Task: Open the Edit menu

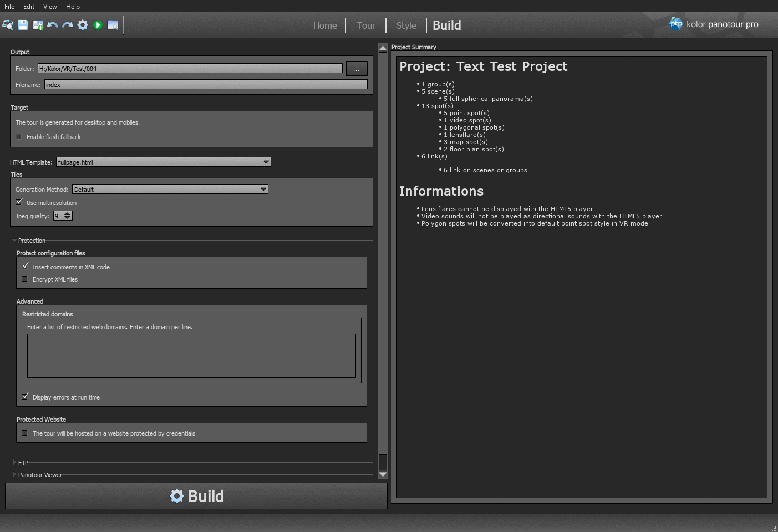Action: (x=28, y=6)
